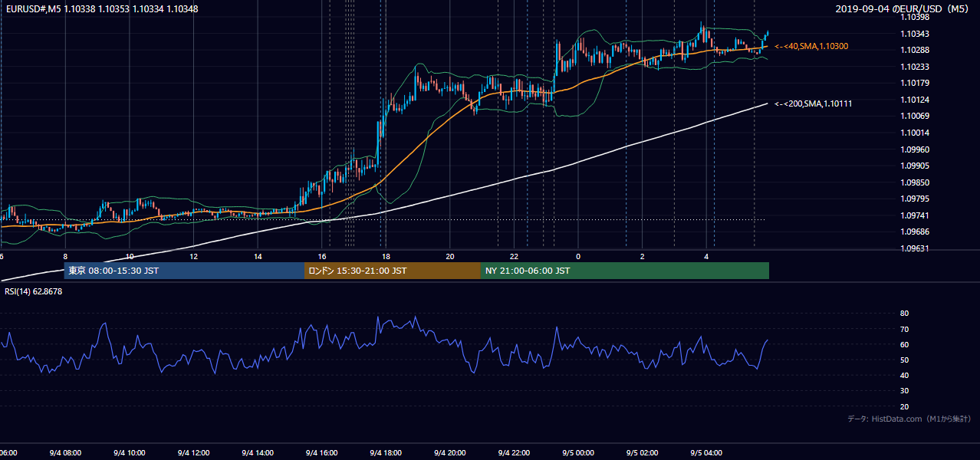
Task: Click the 9/4 14:00 bottom date label
Action: pos(257,453)
